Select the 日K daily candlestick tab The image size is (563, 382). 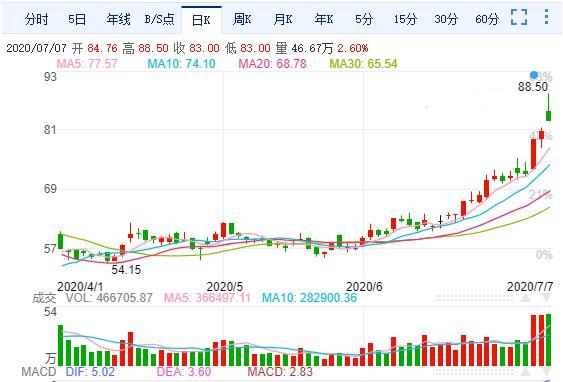(201, 20)
